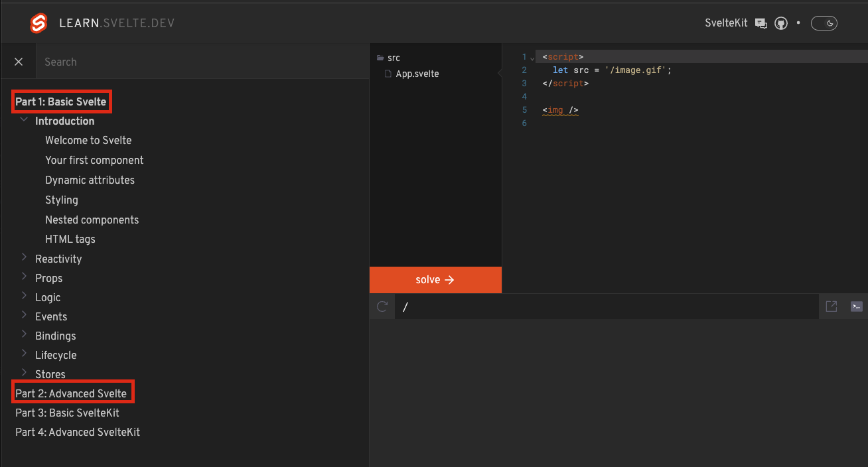Open Your first component lesson
868x467 pixels.
(x=94, y=160)
